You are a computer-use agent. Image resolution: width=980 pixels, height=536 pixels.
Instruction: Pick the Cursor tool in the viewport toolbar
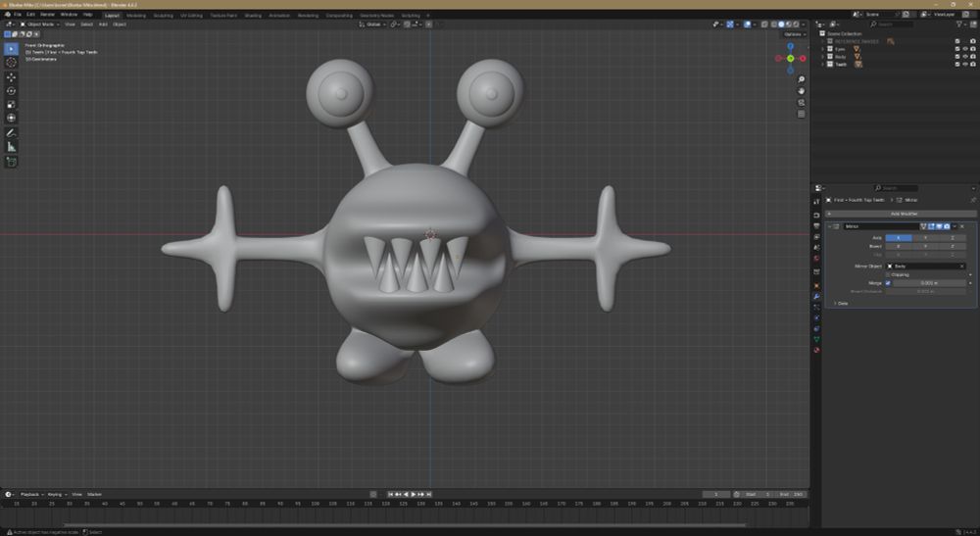click(12, 62)
